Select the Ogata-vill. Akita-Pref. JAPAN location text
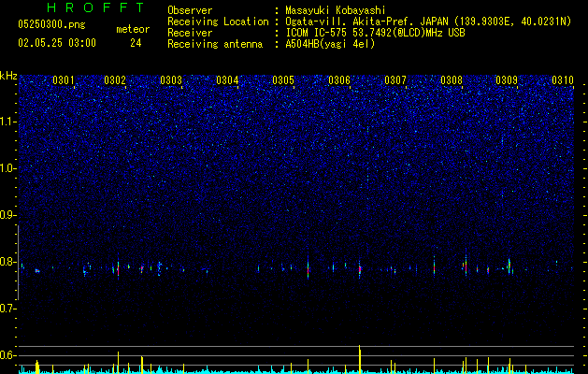Screen dimensions: 588x374 pos(428,22)
